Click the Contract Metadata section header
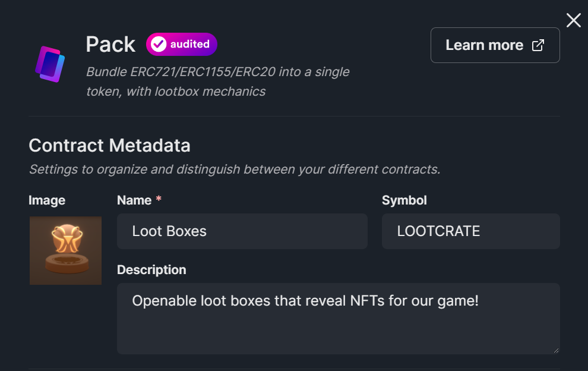Image resolution: width=588 pixels, height=371 pixels. click(109, 145)
